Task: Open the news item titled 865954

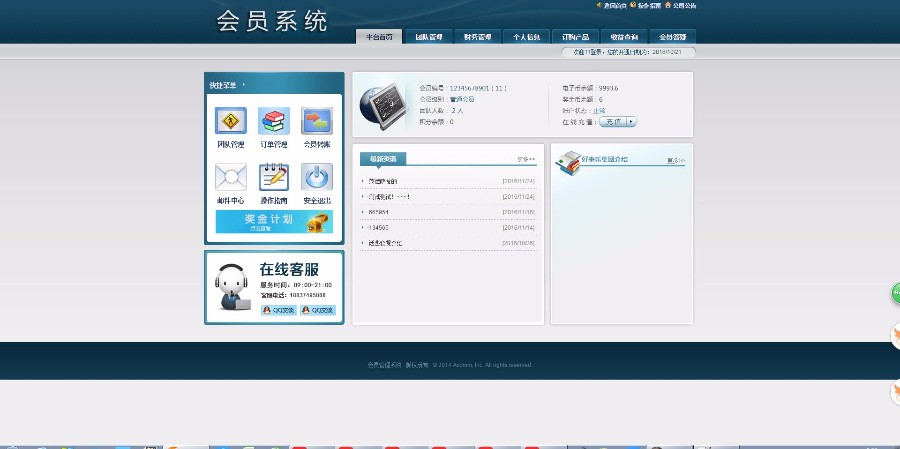Action: click(x=378, y=212)
